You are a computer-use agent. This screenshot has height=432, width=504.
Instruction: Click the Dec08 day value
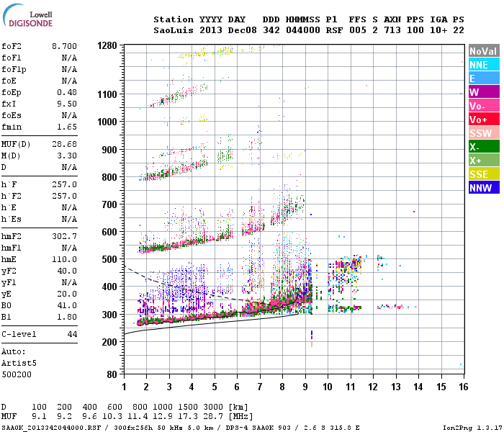pos(243,30)
